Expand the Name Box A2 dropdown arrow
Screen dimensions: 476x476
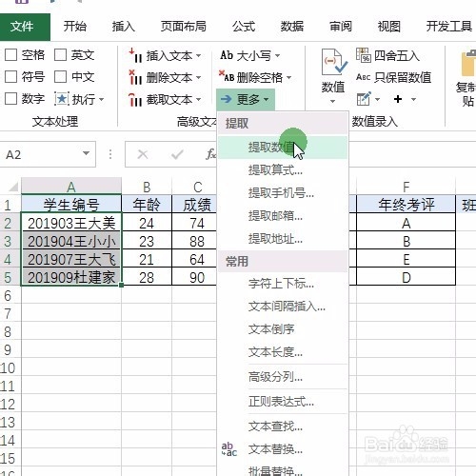86,154
